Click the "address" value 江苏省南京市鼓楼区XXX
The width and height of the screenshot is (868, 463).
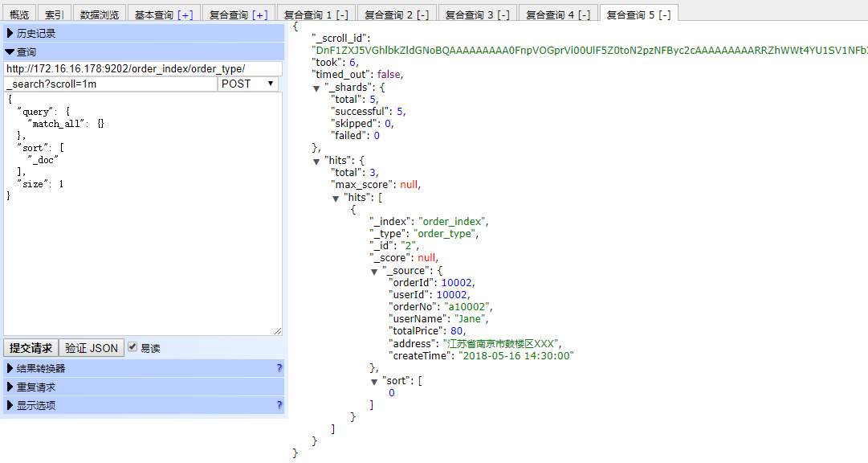point(502,343)
